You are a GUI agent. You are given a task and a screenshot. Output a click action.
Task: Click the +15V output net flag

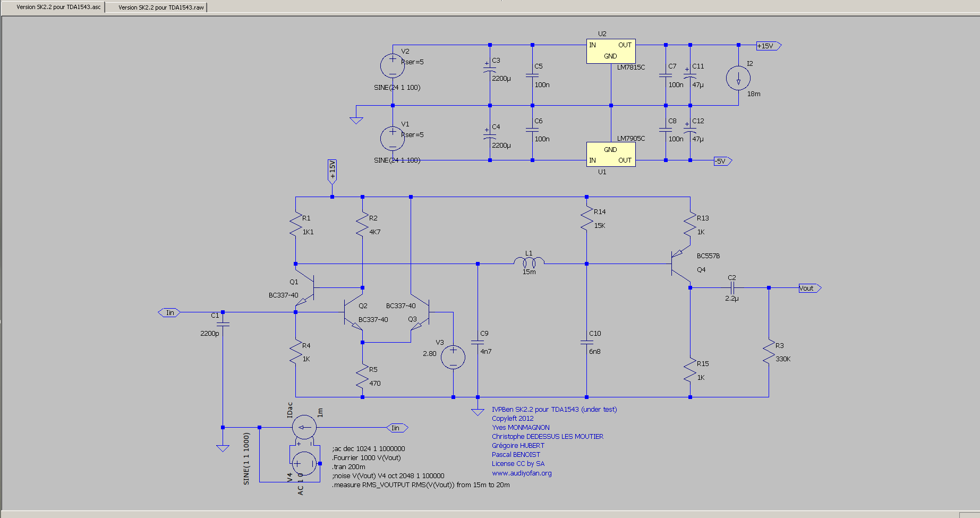coord(769,46)
